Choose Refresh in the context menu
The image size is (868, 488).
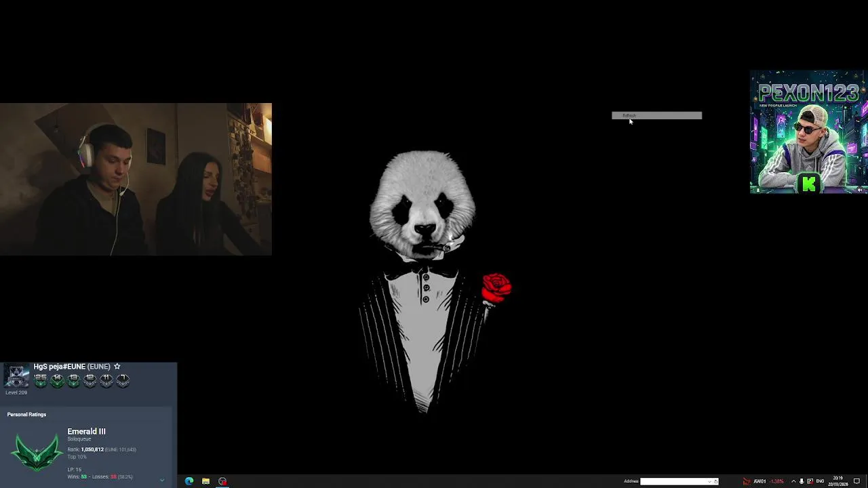(656, 115)
